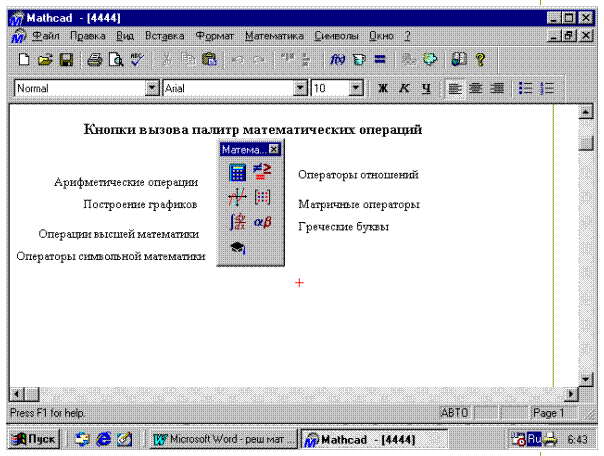Run the spell check toolbar icon
Screen dimensions: 604x456
(137, 60)
